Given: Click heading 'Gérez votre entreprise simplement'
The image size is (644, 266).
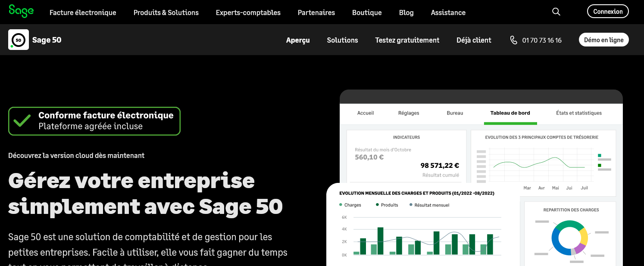Looking at the screenshot, I should (x=145, y=193).
